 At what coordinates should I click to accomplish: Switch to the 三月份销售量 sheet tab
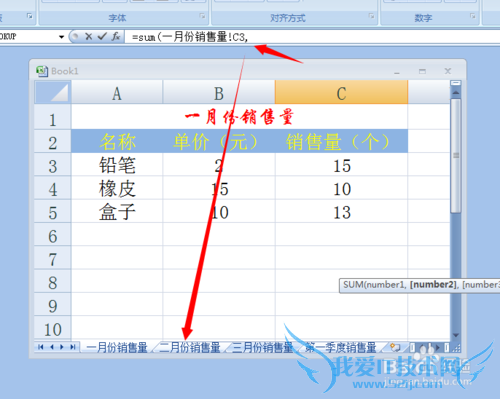click(x=262, y=347)
